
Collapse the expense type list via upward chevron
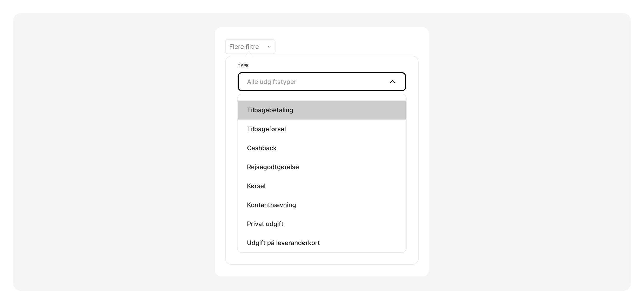[393, 82]
